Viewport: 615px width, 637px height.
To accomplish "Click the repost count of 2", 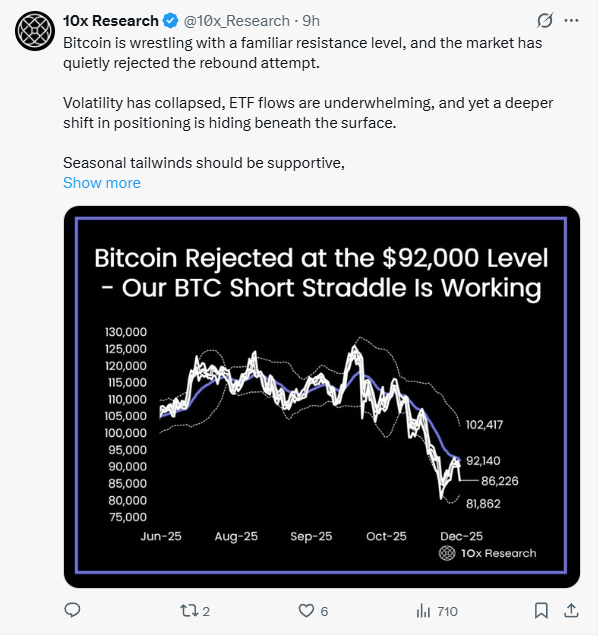I will tap(206, 611).
